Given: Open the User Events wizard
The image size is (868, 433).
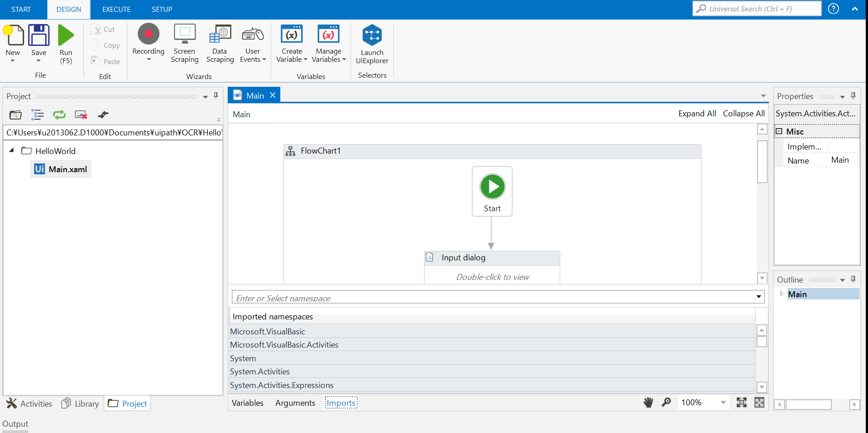Looking at the screenshot, I should (253, 43).
